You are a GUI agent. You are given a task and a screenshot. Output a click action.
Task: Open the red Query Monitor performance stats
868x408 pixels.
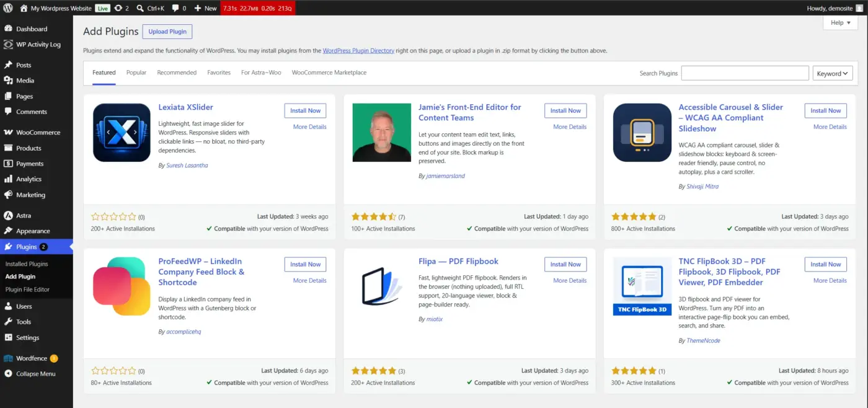[x=257, y=8]
